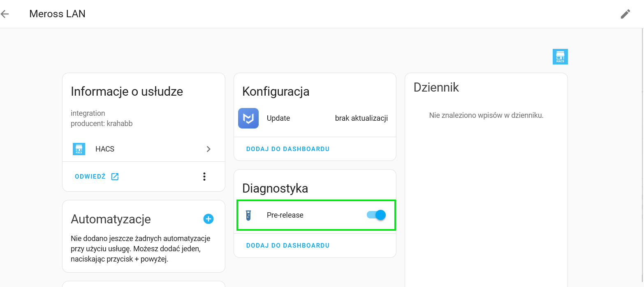Click the 'Diagnostyka' card heading

coord(275,188)
